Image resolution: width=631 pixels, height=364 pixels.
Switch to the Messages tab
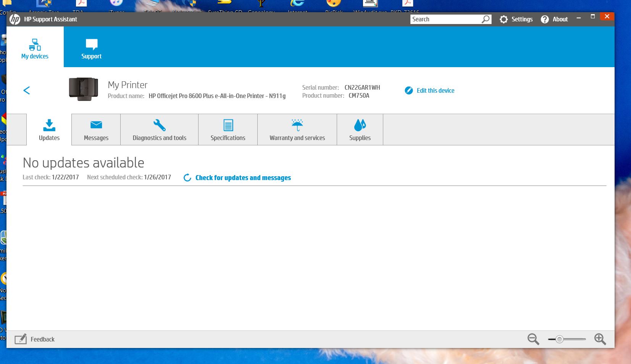[96, 130]
